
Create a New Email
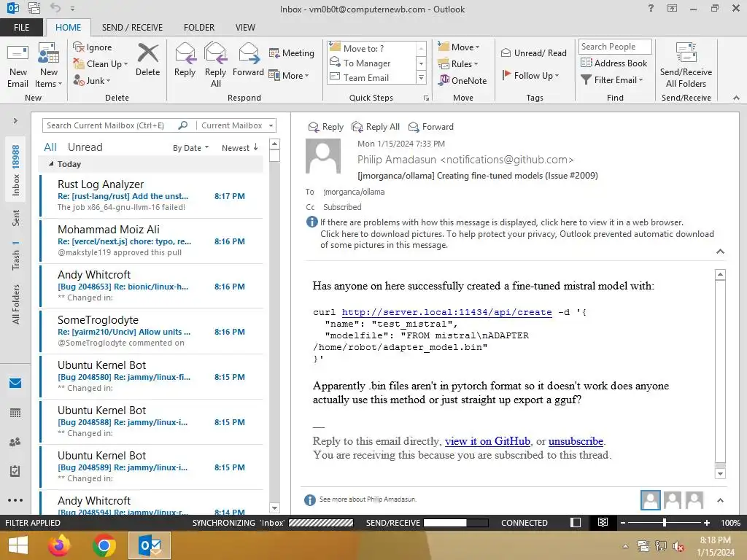tap(18, 66)
